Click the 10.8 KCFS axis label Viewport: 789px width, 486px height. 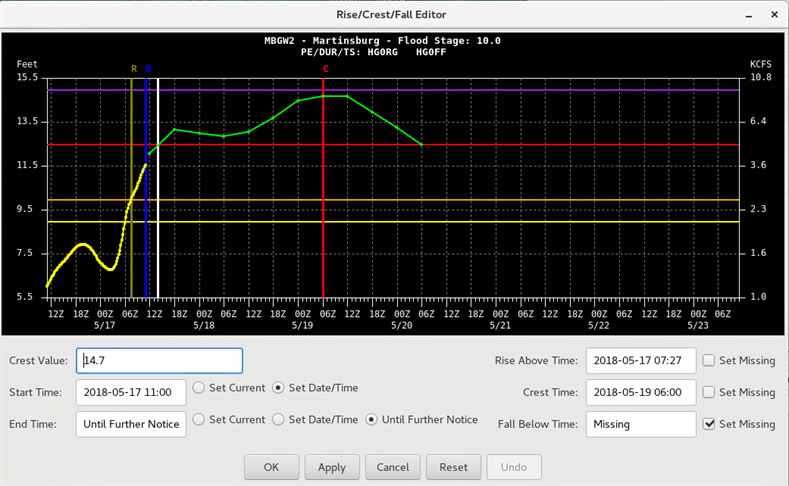tap(761, 77)
